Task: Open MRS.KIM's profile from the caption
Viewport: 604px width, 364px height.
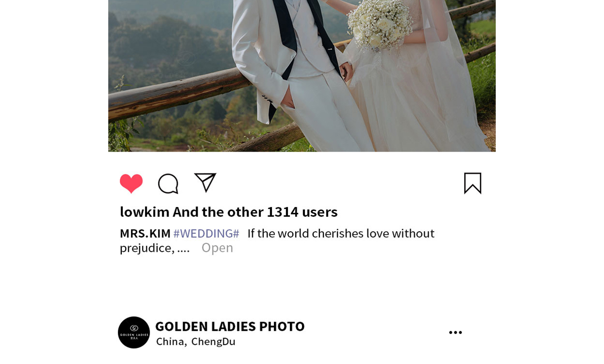Action: coord(145,233)
